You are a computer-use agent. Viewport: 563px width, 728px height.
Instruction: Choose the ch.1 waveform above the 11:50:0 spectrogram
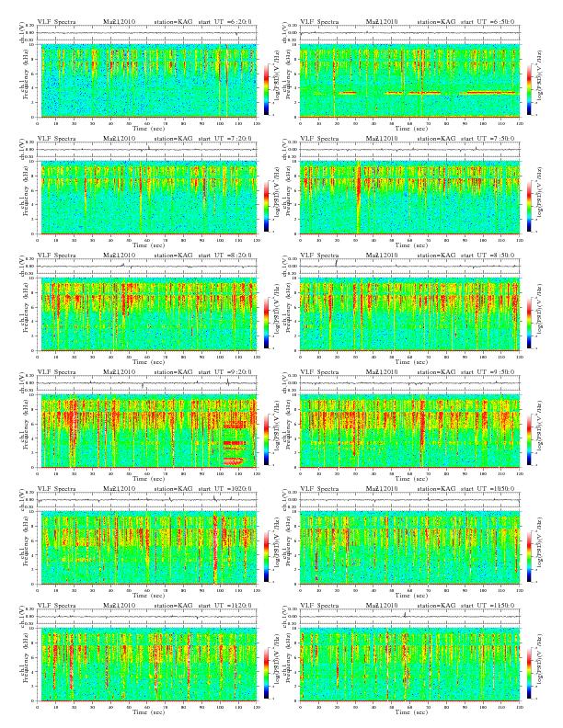click(409, 617)
